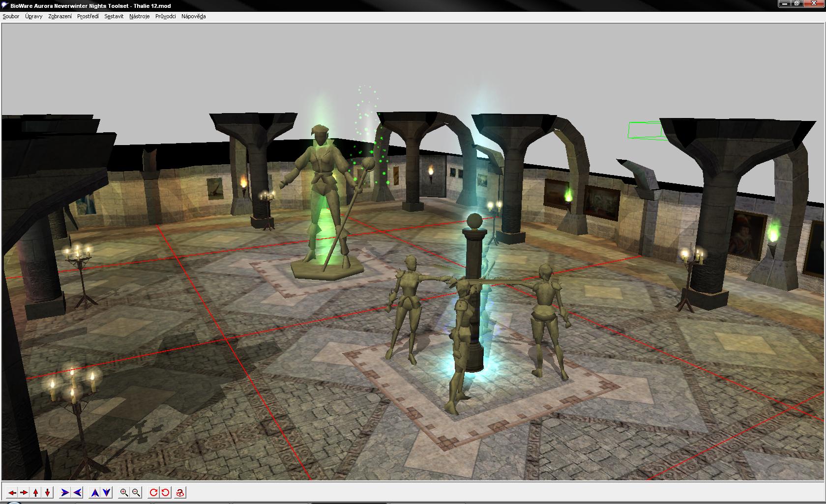Pan camera left with red left arrow
The image size is (826, 504).
[x=12, y=493]
